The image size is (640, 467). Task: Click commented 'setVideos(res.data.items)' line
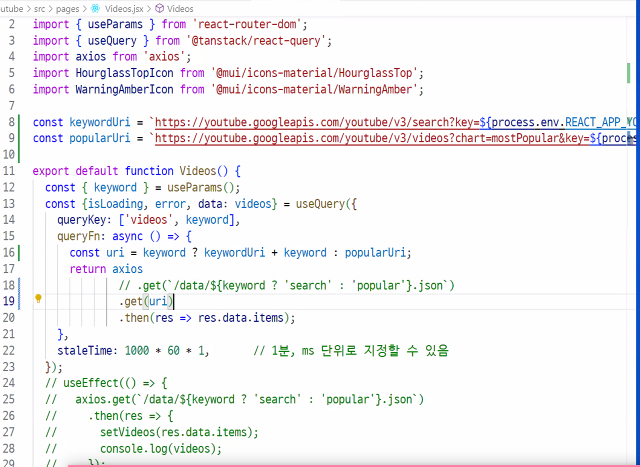coord(176,432)
